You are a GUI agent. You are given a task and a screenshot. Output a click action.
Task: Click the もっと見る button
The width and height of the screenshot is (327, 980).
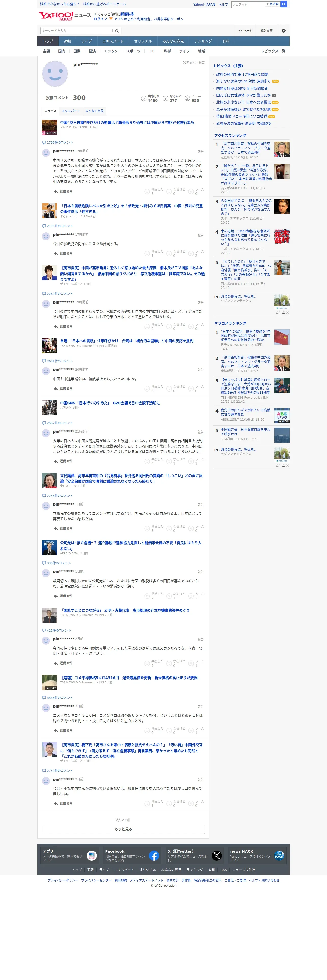[123, 829]
